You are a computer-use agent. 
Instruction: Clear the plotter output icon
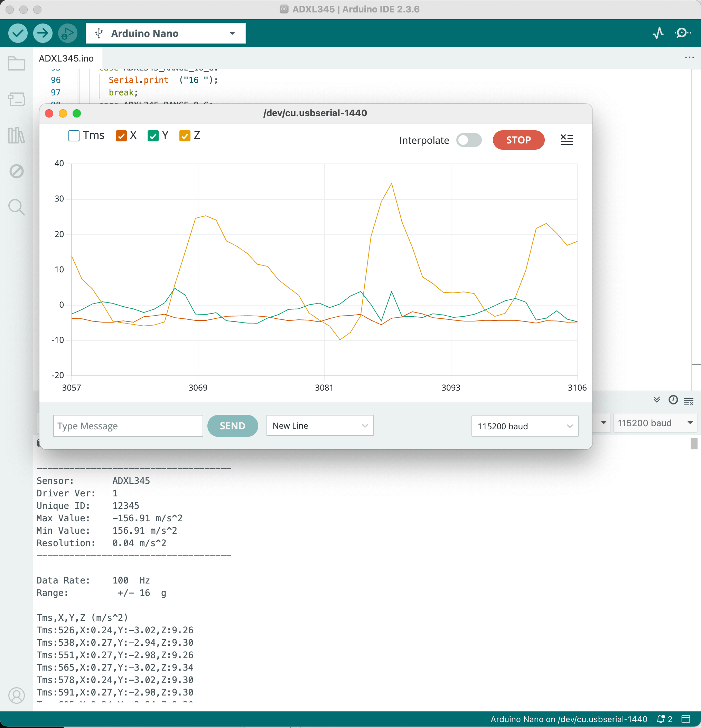567,140
